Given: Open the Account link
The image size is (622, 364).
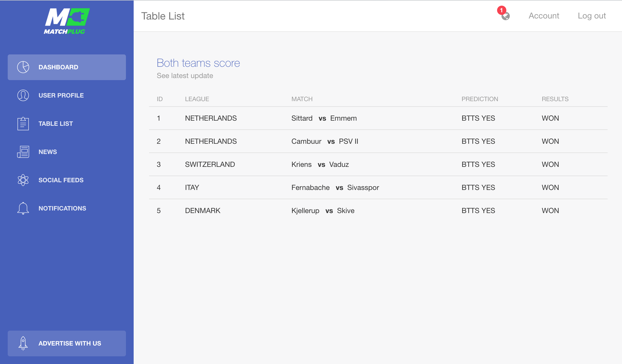Looking at the screenshot, I should [544, 16].
